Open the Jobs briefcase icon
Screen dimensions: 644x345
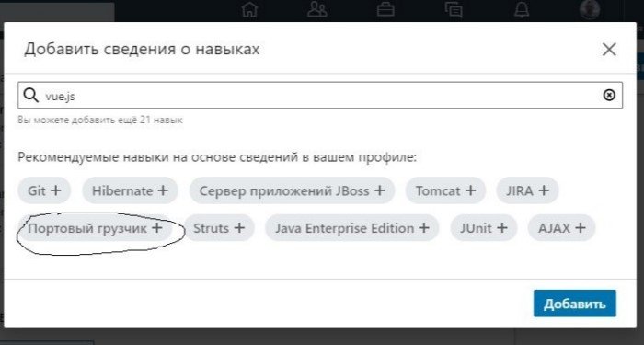pyautogui.click(x=385, y=9)
